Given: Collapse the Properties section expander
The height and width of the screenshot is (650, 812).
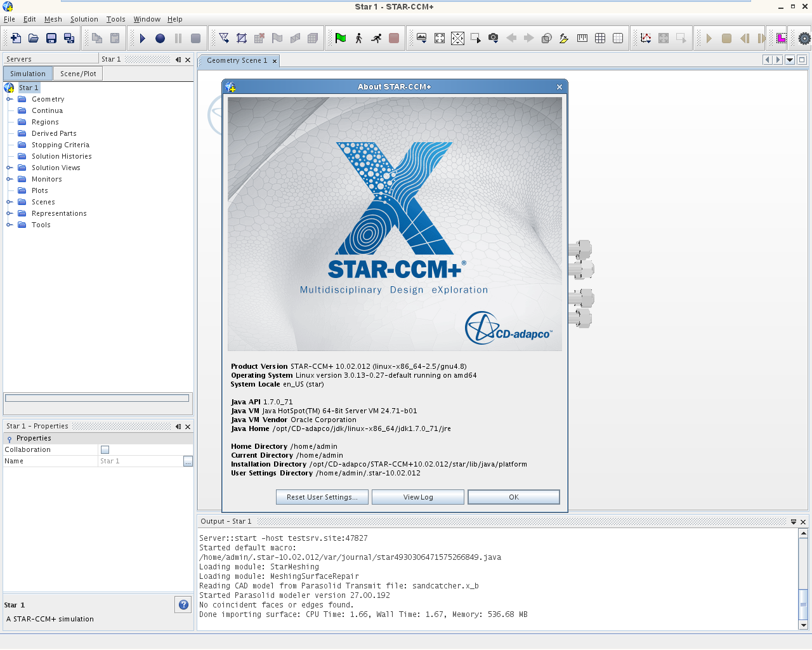Looking at the screenshot, I should (x=10, y=439).
